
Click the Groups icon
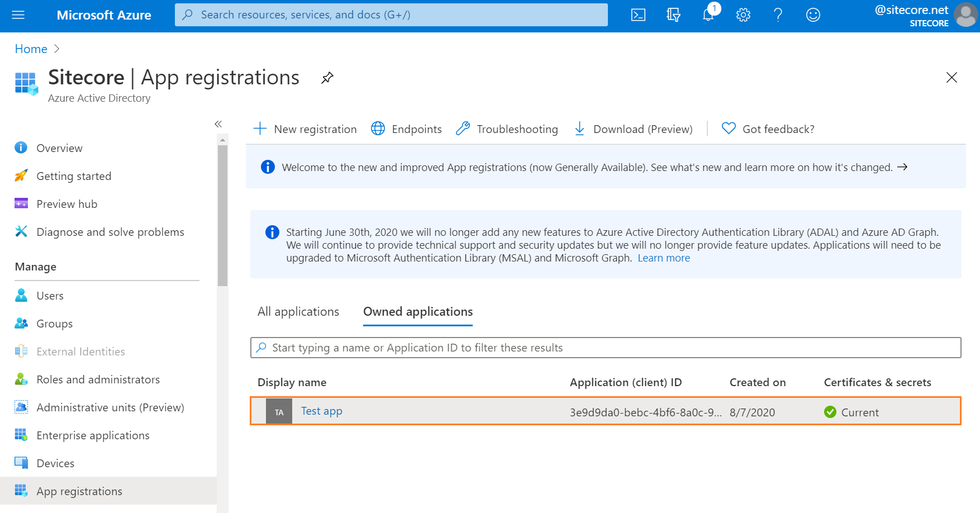21,323
